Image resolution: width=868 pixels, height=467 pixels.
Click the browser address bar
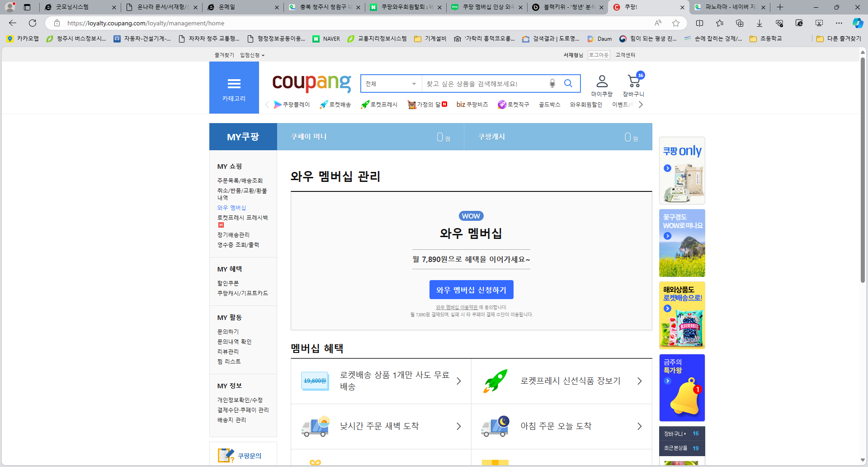tap(353, 23)
